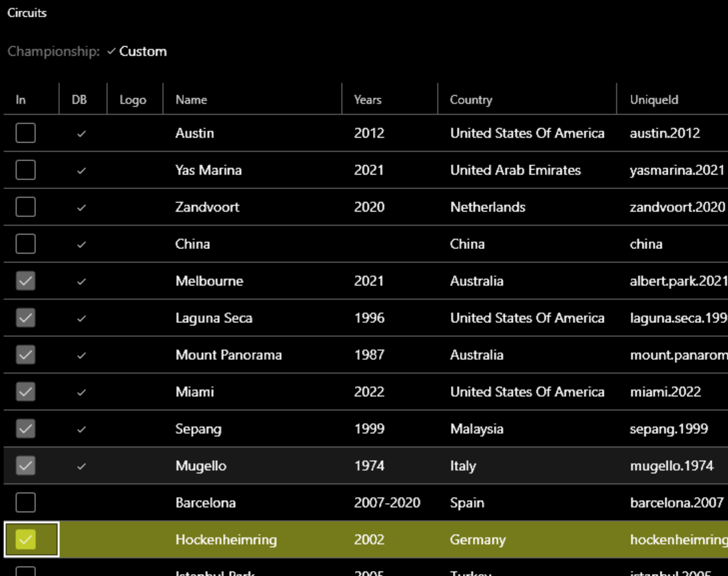Disable the Mount Panorama In checkbox
Viewport: 728px width, 576px height.
pyautogui.click(x=25, y=355)
